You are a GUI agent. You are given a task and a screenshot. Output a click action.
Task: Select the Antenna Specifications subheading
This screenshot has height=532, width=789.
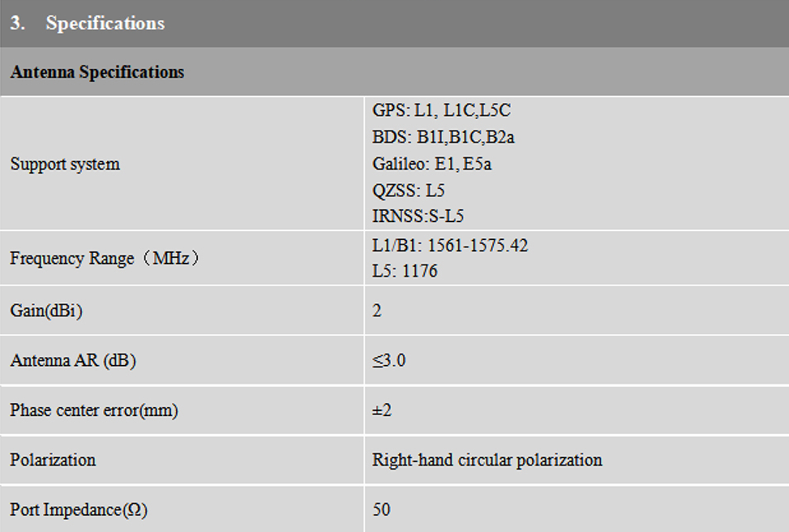[x=97, y=72]
